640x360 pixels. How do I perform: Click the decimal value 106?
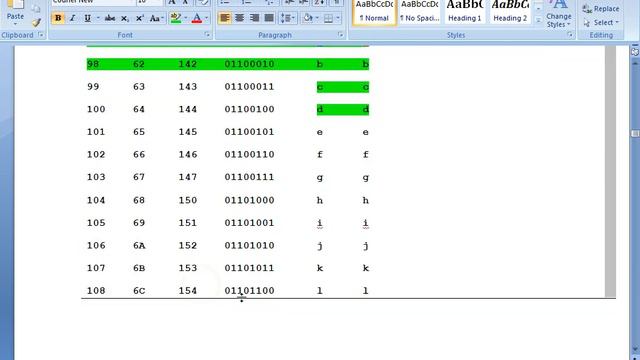(x=96, y=245)
